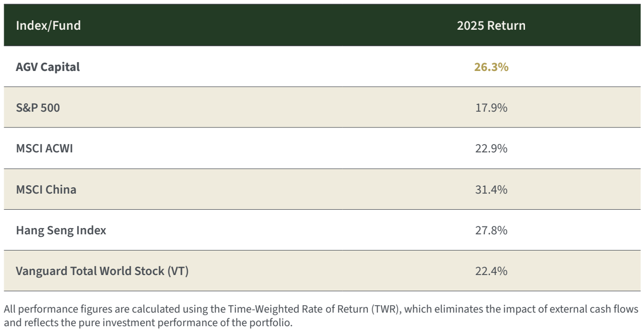This screenshot has width=644, height=334.
Task: Click the 2025 Return column header
Action: click(x=491, y=26)
